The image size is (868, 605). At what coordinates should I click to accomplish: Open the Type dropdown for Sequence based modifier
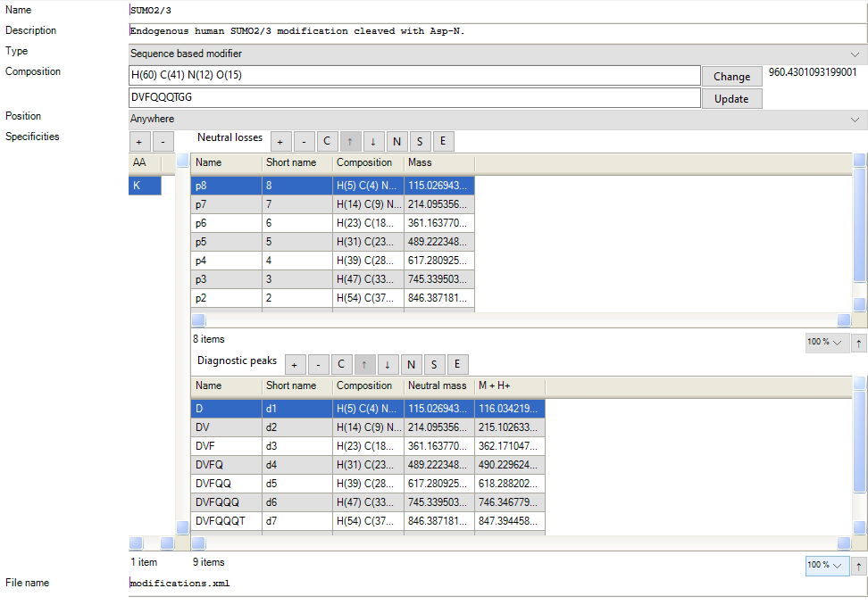point(855,54)
